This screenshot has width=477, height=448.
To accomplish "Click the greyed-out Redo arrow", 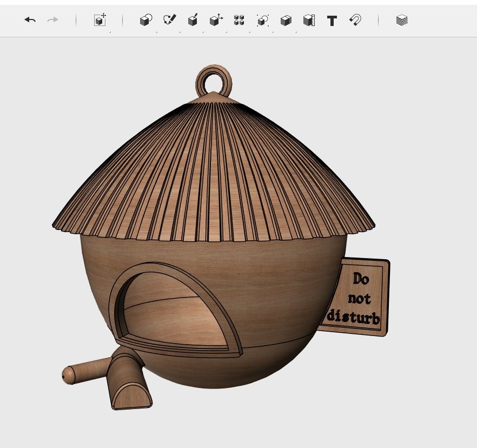I will coord(52,20).
